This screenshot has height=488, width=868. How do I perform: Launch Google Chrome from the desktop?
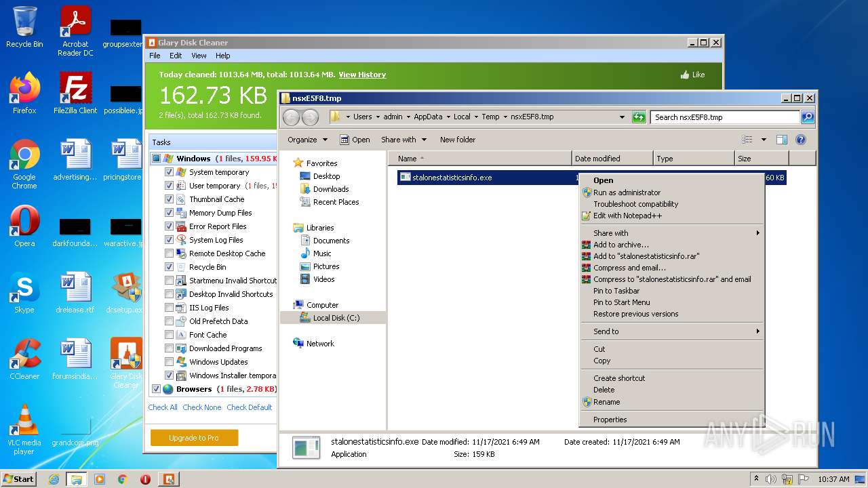click(x=24, y=165)
